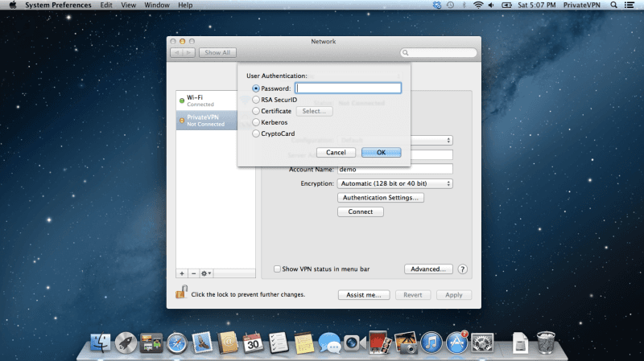Viewport: 644px width, 361px height.
Task: Open Safari from the dock
Action: click(177, 343)
